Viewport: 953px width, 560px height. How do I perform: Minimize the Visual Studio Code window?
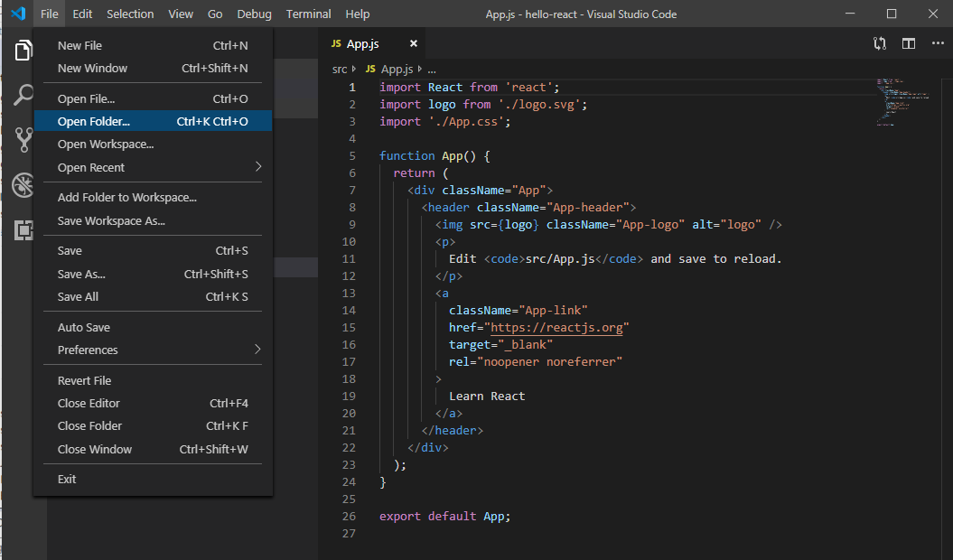pos(850,14)
